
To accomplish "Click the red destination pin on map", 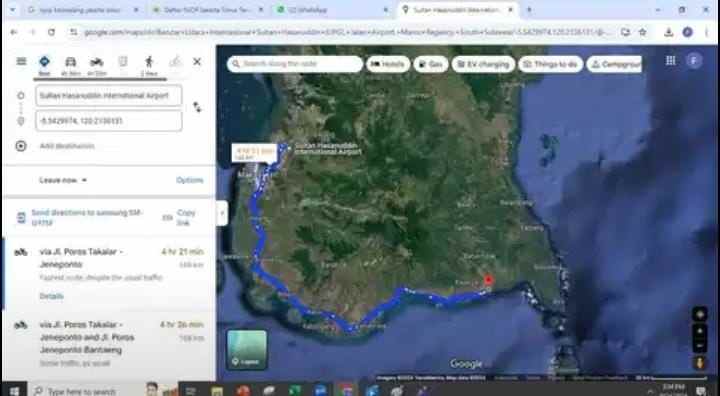I will (x=488, y=281).
